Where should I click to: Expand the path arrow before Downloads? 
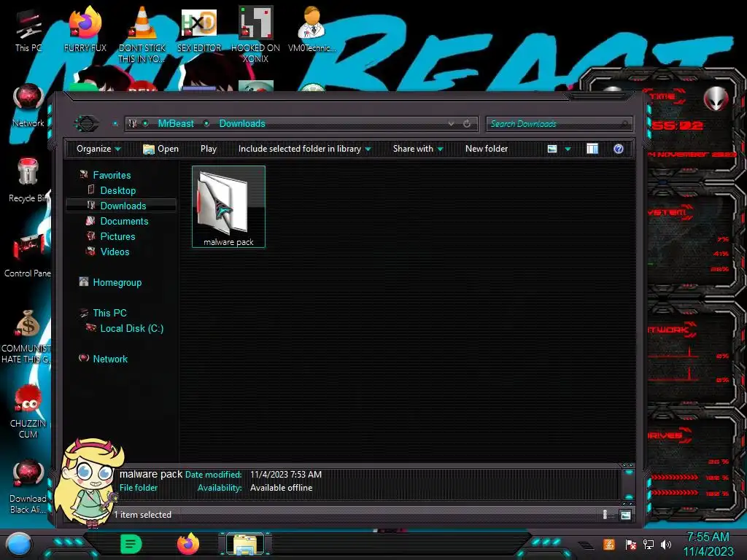click(x=206, y=124)
